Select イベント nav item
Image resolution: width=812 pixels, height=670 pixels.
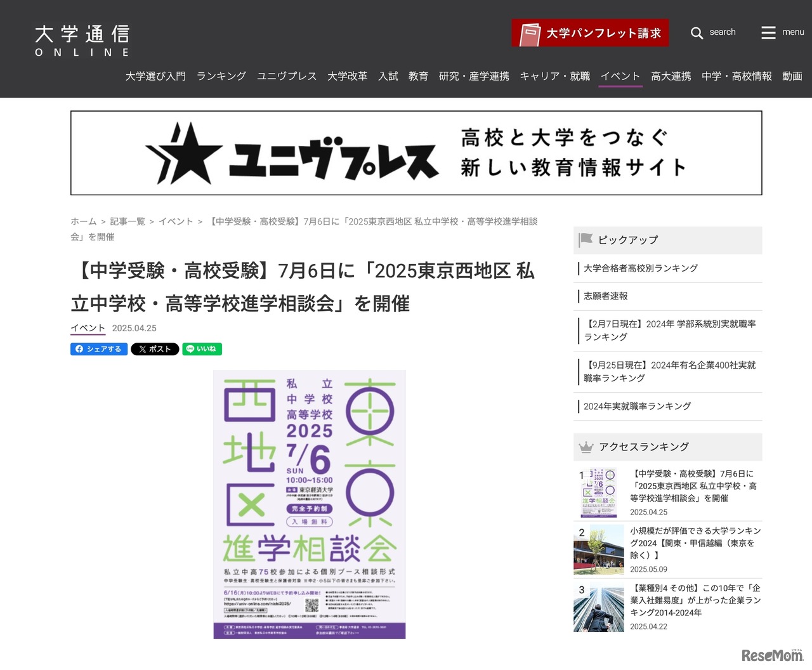point(620,76)
